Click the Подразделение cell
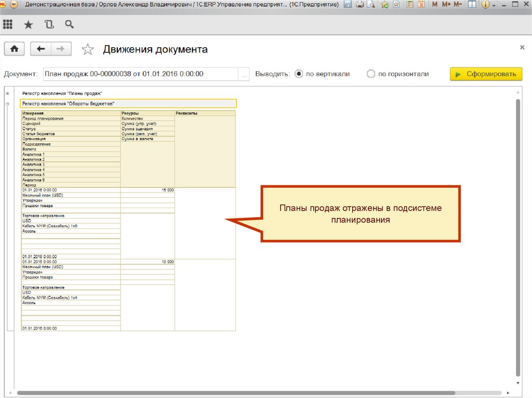This screenshot has width=532, height=398. [71, 144]
